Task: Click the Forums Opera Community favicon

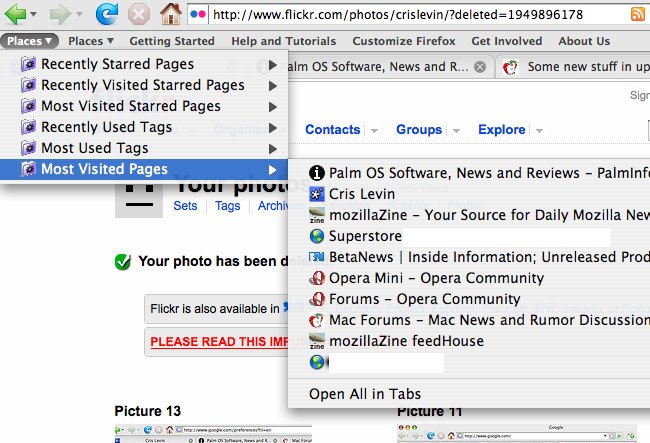Action: point(317,299)
